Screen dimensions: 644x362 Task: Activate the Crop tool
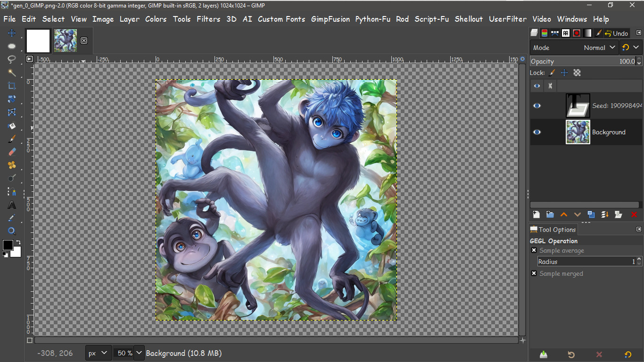(x=12, y=86)
